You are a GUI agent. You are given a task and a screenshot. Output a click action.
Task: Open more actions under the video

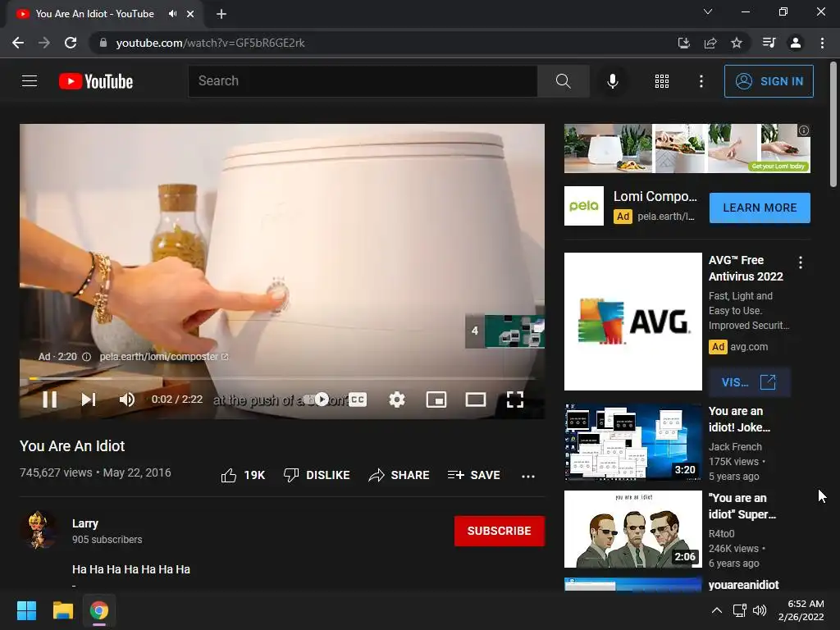tap(528, 477)
